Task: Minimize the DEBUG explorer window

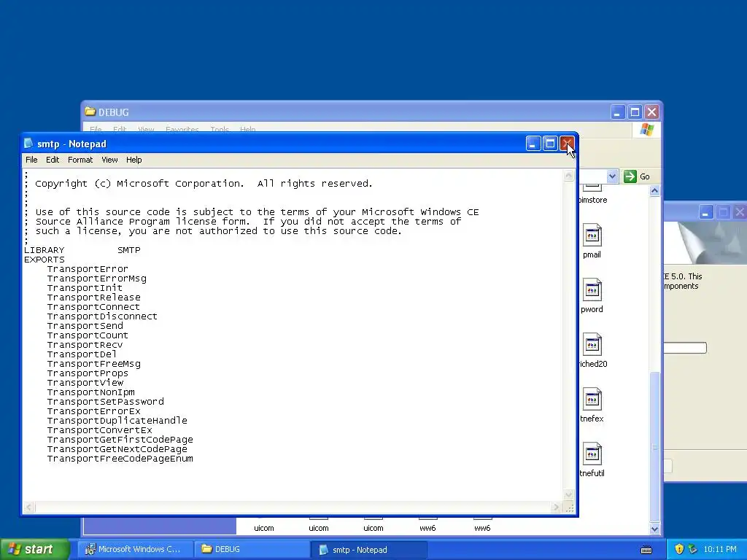Action: pyautogui.click(x=618, y=112)
